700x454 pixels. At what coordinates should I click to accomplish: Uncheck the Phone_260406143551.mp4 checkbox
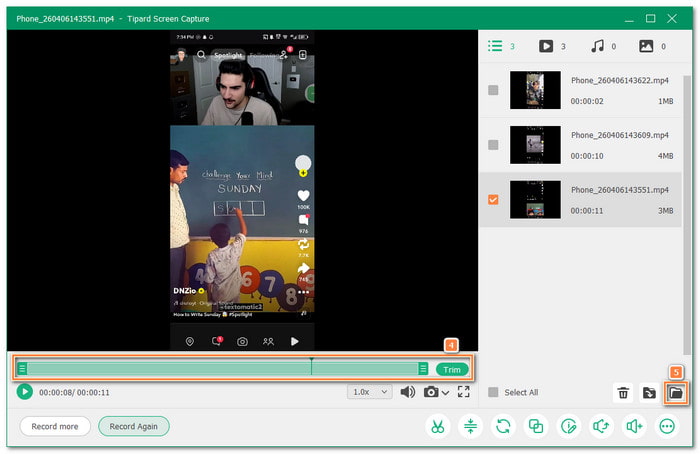(493, 200)
